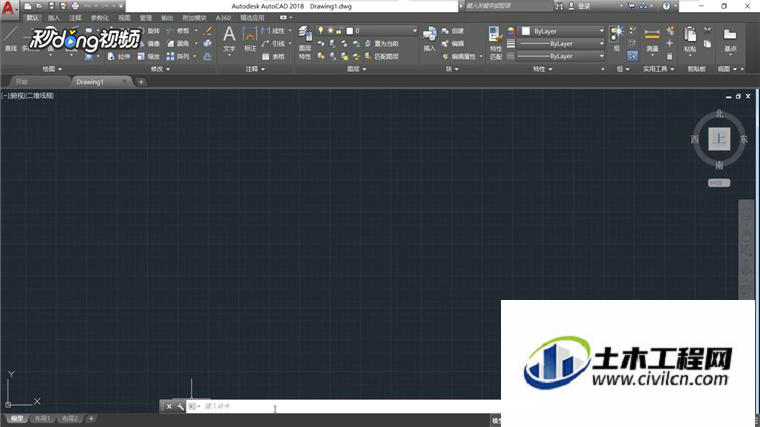Click the Open file quick access icon
760x427 pixels.
click(39, 6)
